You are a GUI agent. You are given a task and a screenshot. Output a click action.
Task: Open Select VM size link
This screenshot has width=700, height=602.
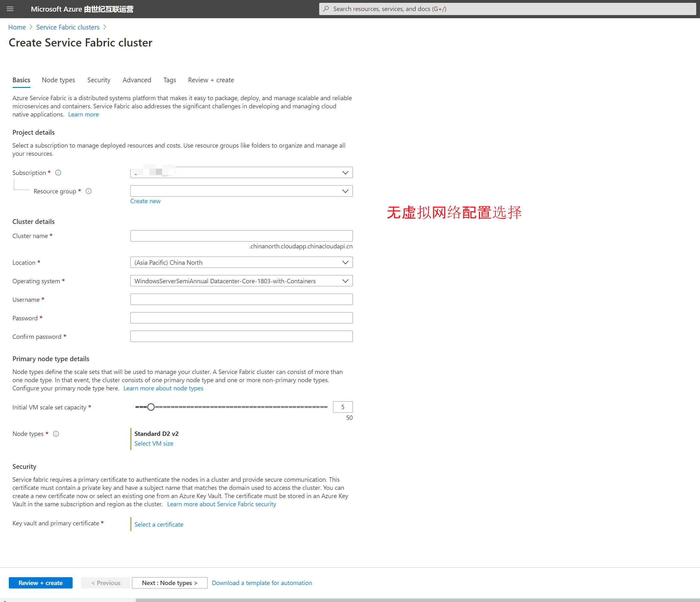pos(154,443)
